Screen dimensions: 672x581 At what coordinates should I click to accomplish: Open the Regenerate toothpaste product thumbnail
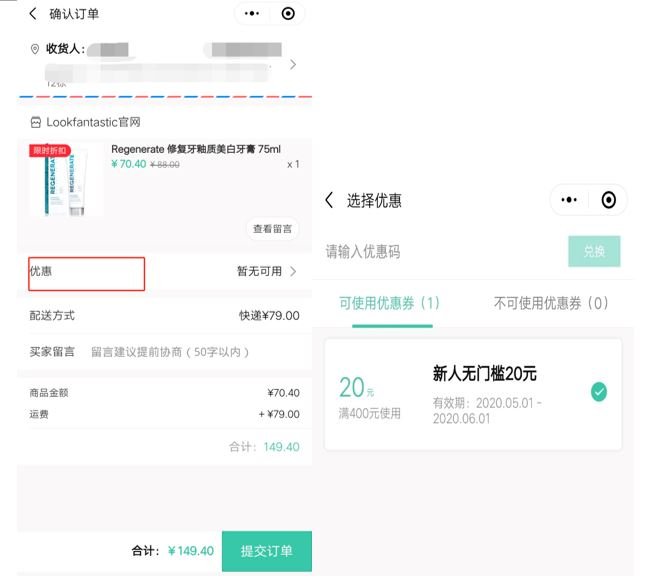click(x=65, y=180)
